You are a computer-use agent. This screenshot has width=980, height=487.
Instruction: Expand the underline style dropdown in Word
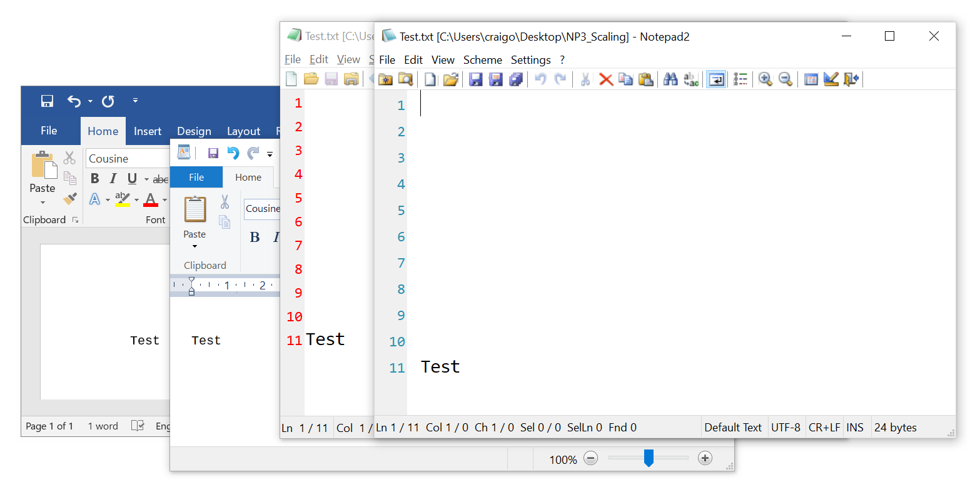click(146, 179)
